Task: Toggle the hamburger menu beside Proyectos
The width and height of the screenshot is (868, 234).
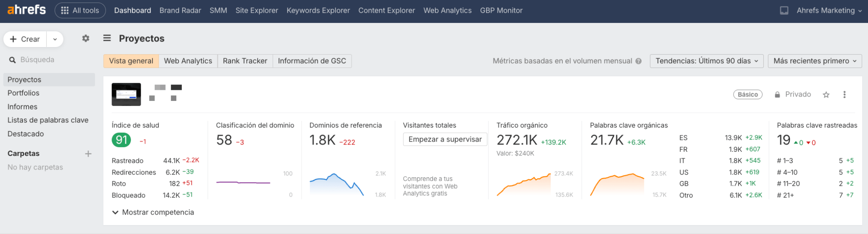Action: [x=107, y=38]
